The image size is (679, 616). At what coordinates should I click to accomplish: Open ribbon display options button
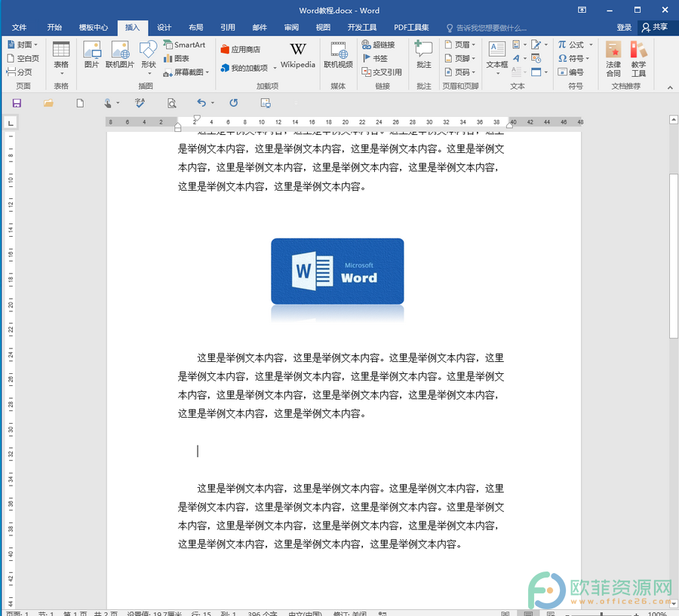pyautogui.click(x=582, y=10)
